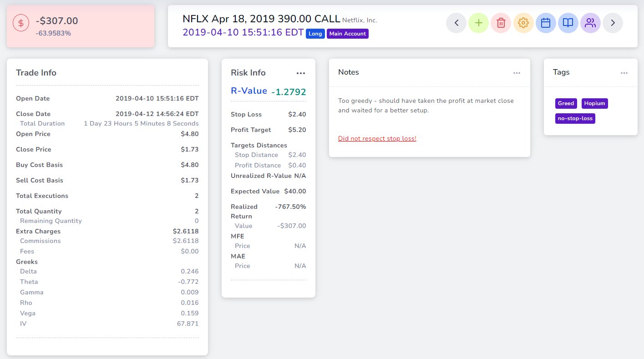Add new execution with green plus icon
The height and width of the screenshot is (359, 644).
(478, 22)
